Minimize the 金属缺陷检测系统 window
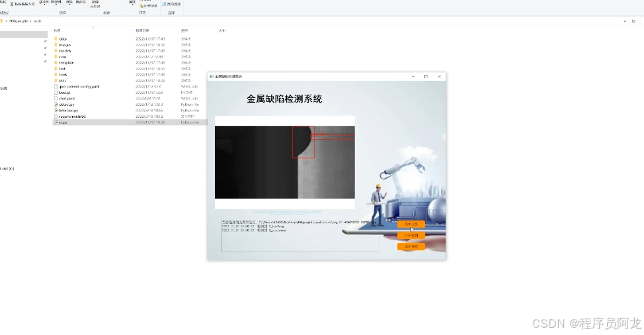This screenshot has height=335, width=644. click(x=413, y=76)
